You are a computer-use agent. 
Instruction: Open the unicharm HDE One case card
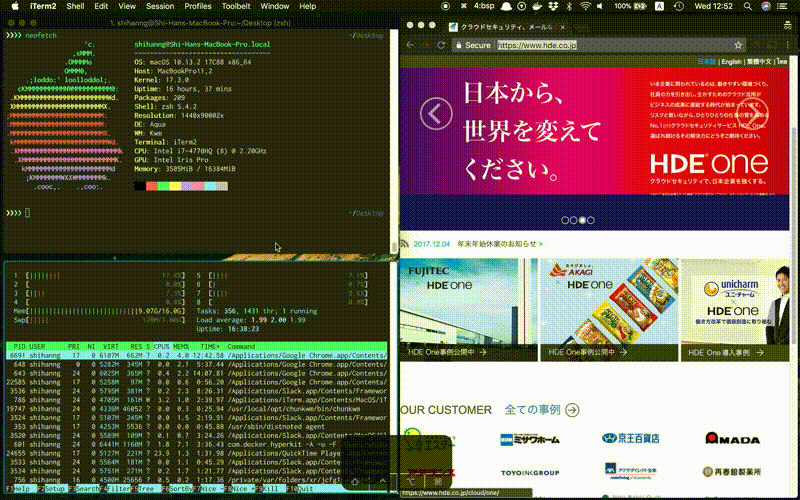tap(735, 310)
